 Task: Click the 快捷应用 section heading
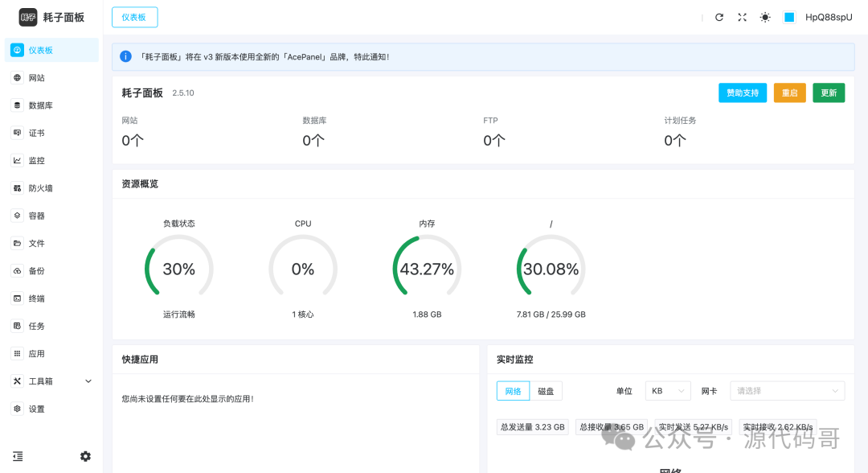(x=140, y=360)
